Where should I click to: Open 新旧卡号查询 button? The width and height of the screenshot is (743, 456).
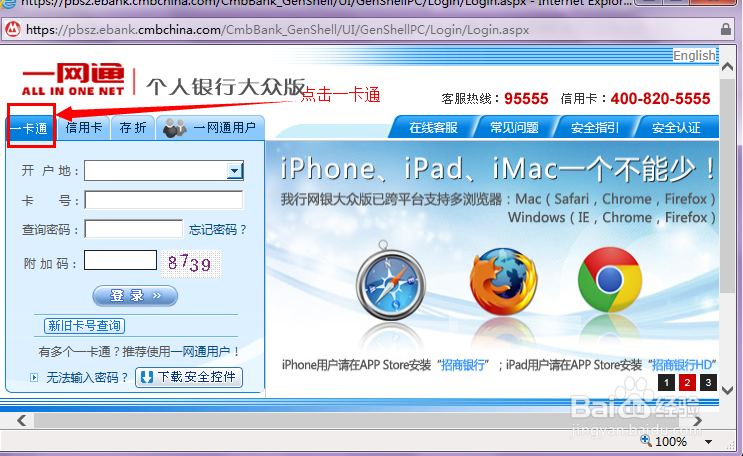[84, 326]
